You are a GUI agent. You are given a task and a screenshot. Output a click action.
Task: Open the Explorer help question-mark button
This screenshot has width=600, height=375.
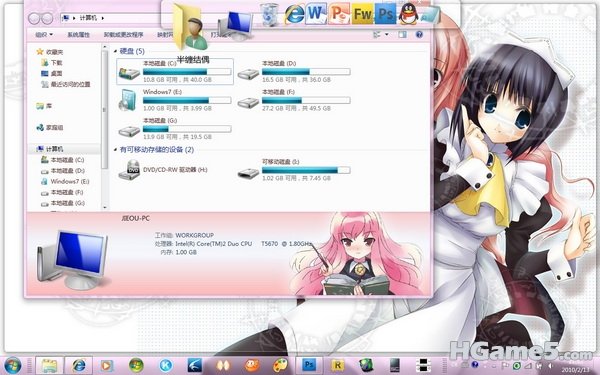click(419, 34)
